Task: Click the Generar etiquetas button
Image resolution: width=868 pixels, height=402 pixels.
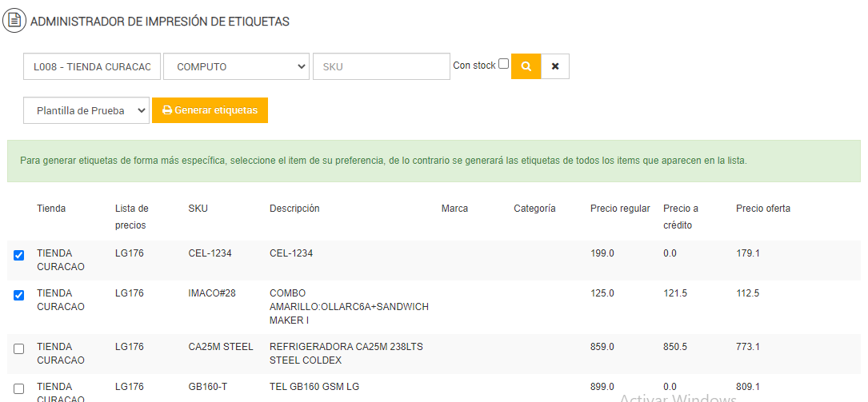Action: tap(210, 110)
